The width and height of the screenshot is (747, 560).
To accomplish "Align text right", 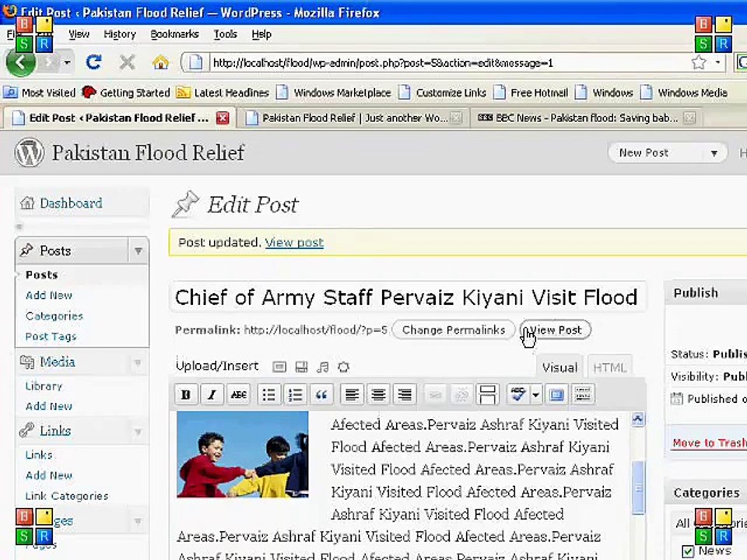I will pyautogui.click(x=405, y=395).
